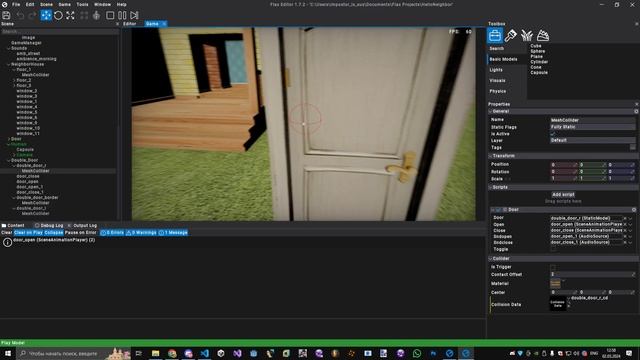The image size is (640, 360).
Task: Switch to the Content tab
Action: point(13,225)
